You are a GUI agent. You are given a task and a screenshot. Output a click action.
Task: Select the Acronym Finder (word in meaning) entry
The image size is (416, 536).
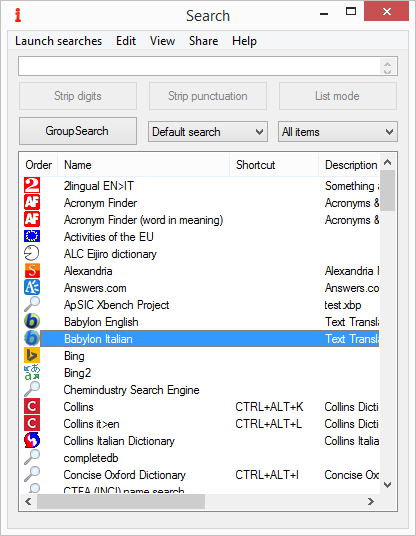144,220
